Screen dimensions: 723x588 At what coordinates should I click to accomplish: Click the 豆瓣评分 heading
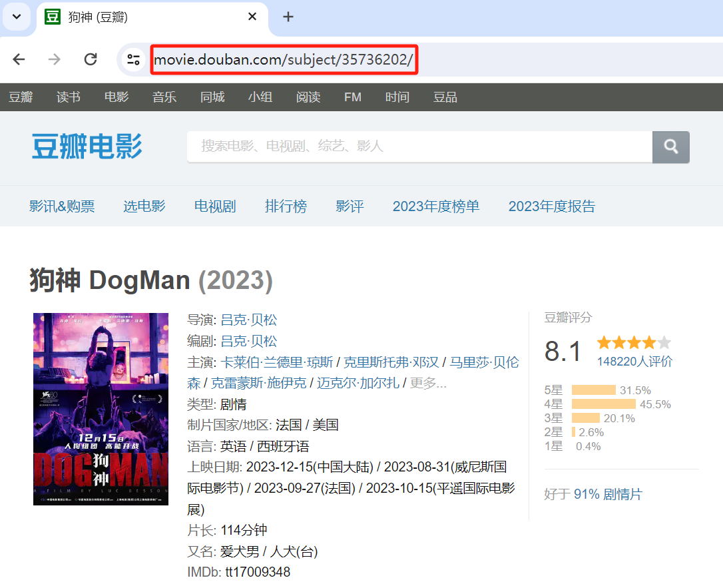tap(568, 317)
